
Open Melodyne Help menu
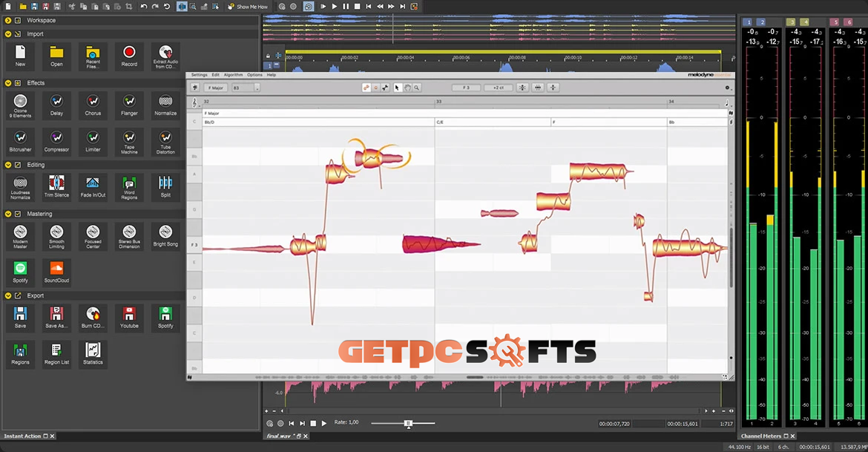click(x=272, y=75)
